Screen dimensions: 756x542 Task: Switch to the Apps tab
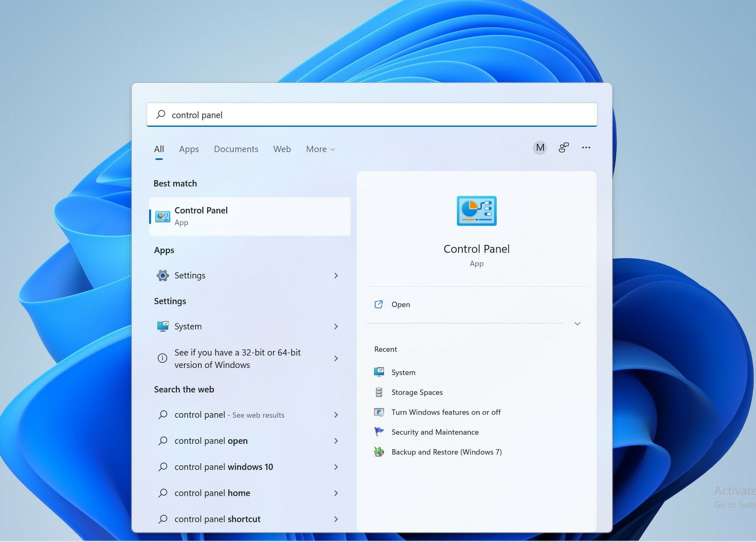point(189,149)
